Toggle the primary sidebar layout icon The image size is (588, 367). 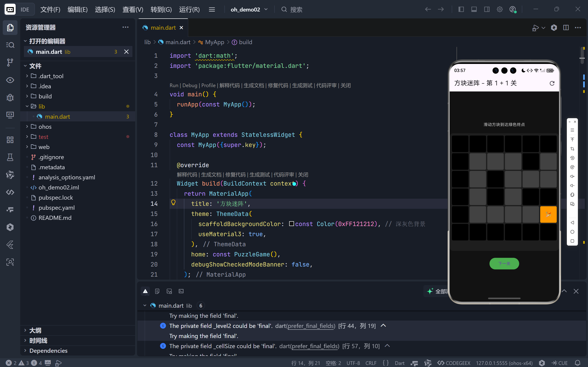(x=461, y=9)
